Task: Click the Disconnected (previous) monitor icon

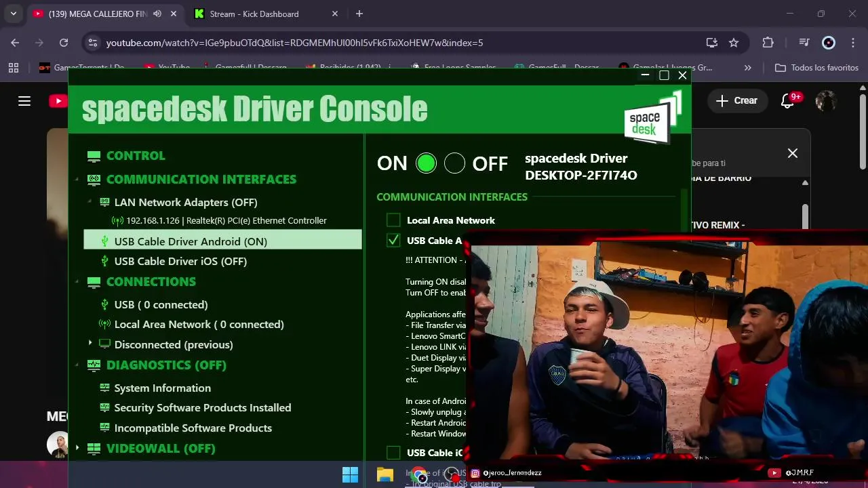Action: (x=104, y=344)
